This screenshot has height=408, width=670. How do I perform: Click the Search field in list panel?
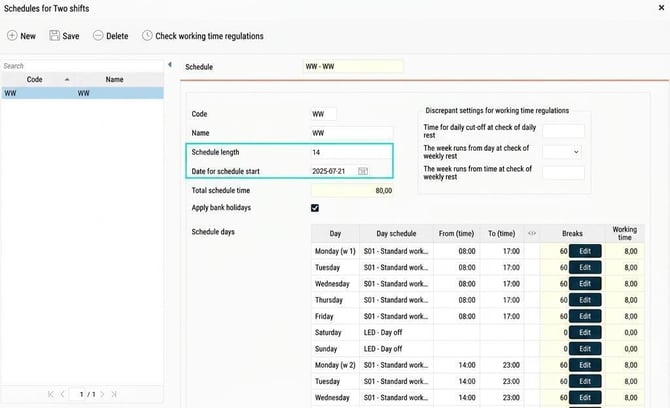[82, 66]
